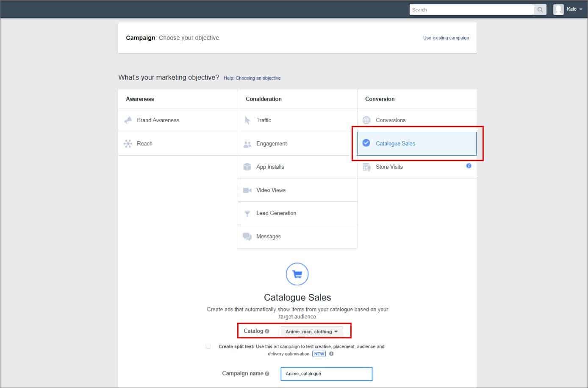Select the Messages speech bubble icon
588x388 pixels.
tap(247, 236)
